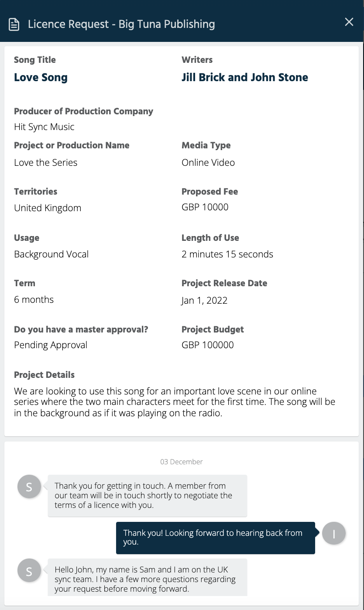
Task: Select the Proposed Fee value GBP 10000
Action: pyautogui.click(x=205, y=207)
